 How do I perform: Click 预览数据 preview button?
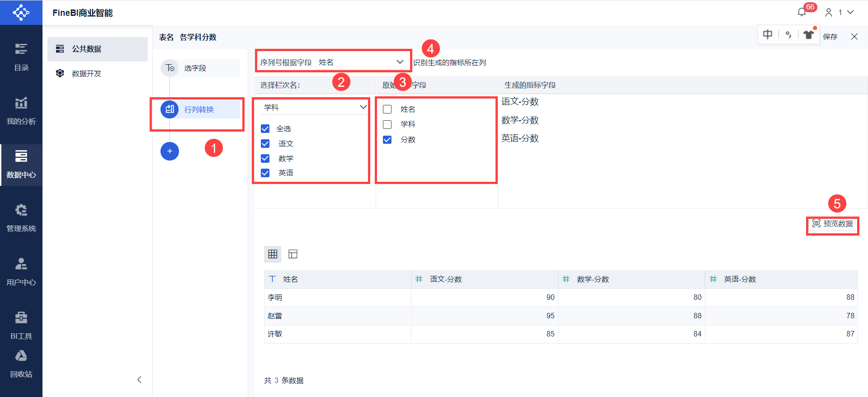(833, 224)
